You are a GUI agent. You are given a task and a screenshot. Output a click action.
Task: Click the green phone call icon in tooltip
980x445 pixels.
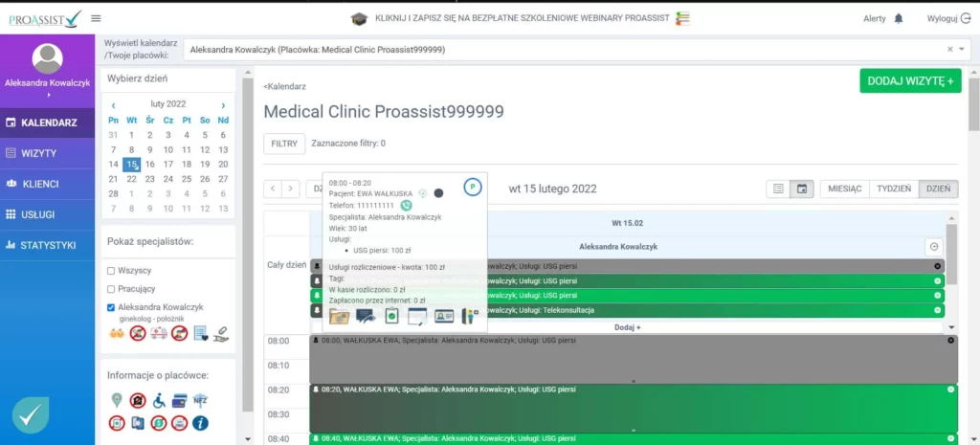406,205
